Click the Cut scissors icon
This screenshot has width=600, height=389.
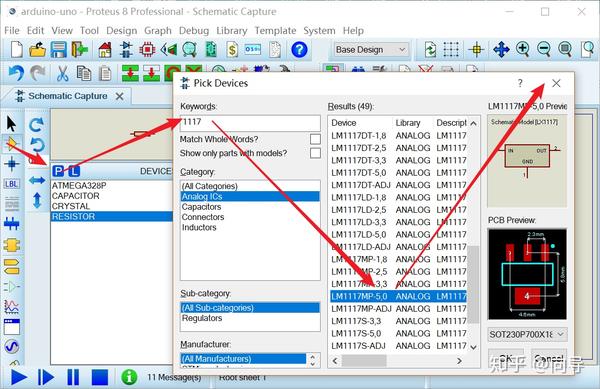[x=62, y=73]
